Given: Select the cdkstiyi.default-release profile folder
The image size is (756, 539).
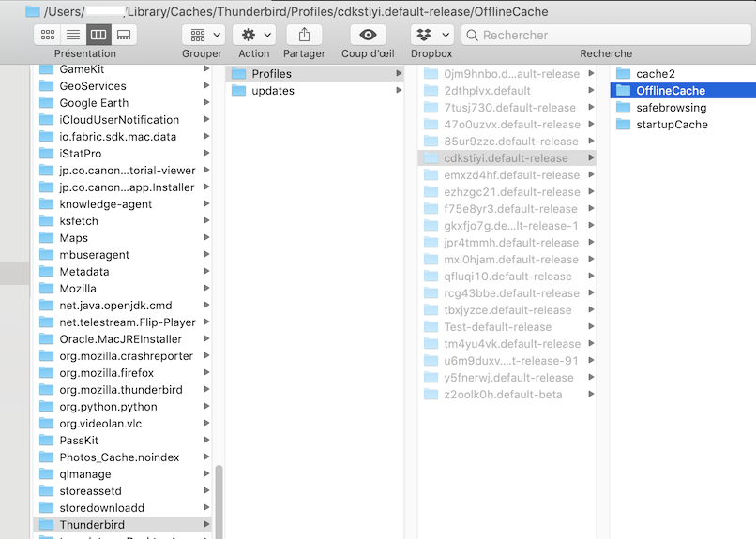Looking at the screenshot, I should click(x=507, y=158).
